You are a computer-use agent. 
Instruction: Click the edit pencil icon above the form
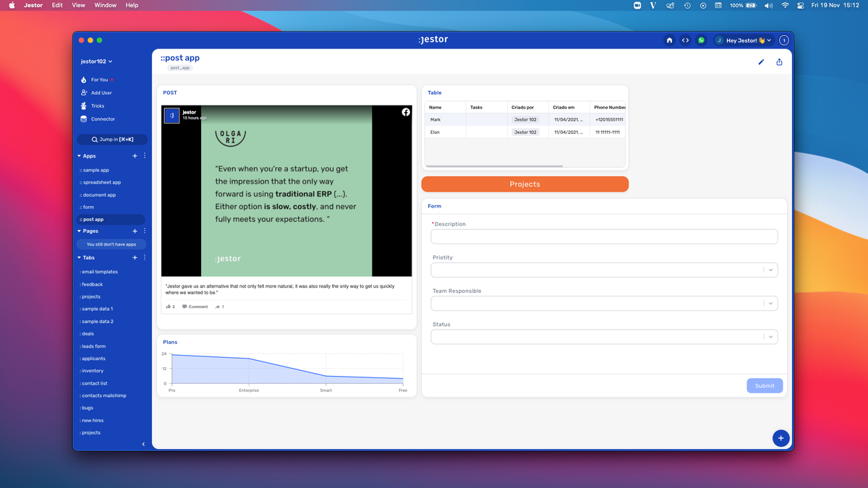coord(761,62)
